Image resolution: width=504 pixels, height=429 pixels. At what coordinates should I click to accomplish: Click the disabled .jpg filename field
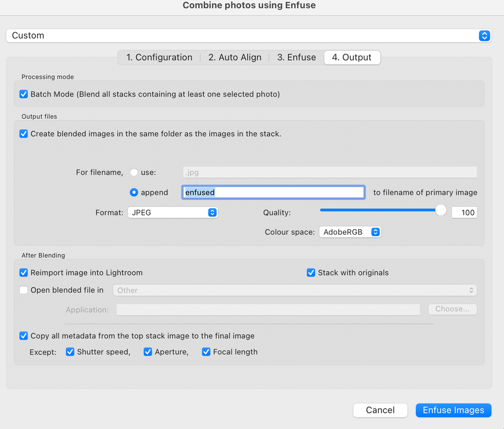[330, 172]
